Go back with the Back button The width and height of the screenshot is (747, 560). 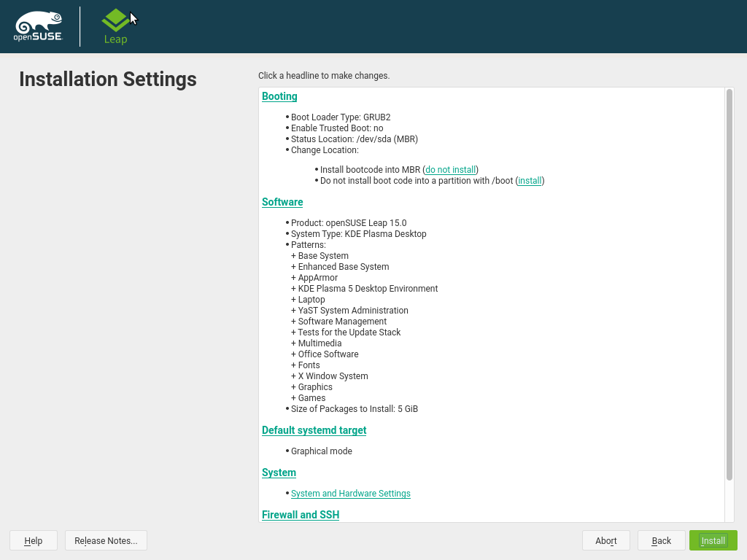[661, 540]
